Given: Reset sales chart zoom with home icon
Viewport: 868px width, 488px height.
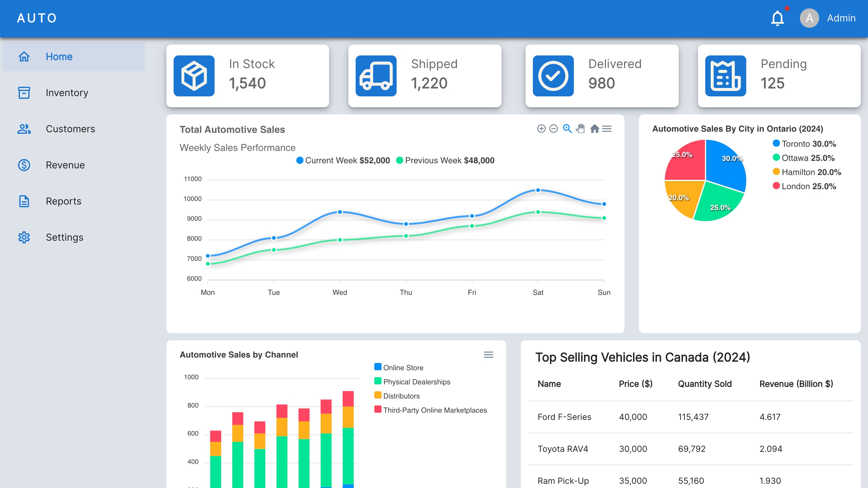Looking at the screenshot, I should pyautogui.click(x=595, y=129).
